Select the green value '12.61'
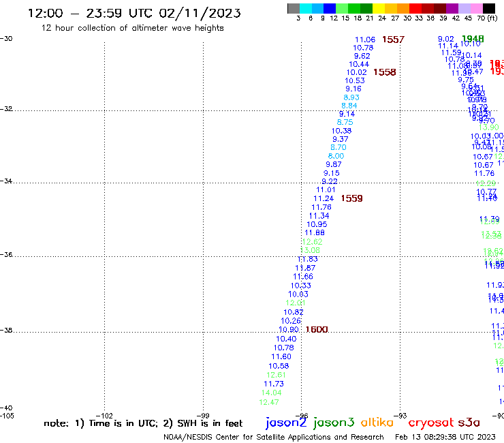Image resolution: width=504 pixels, height=443 pixels. pyautogui.click(x=276, y=375)
